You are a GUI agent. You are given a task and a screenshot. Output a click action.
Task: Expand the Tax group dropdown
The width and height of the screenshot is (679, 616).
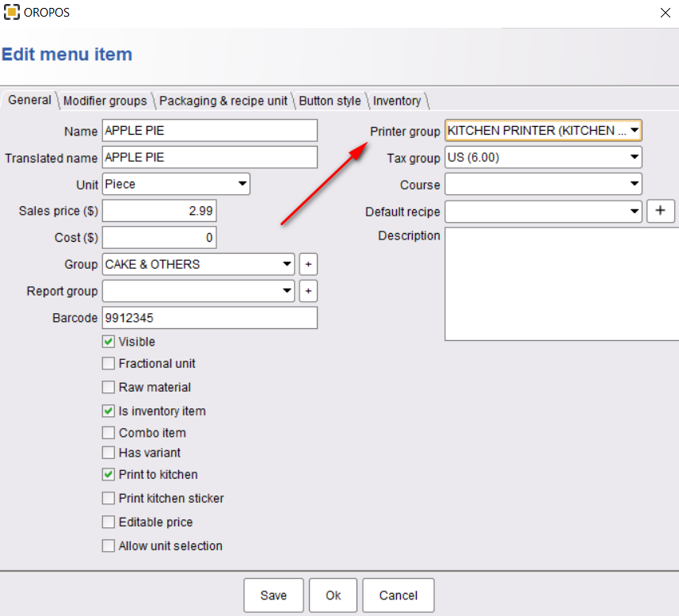point(543,158)
